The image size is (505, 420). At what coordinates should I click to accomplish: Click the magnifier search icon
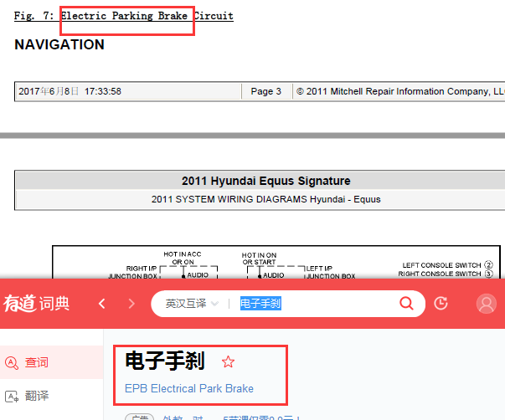[406, 303]
